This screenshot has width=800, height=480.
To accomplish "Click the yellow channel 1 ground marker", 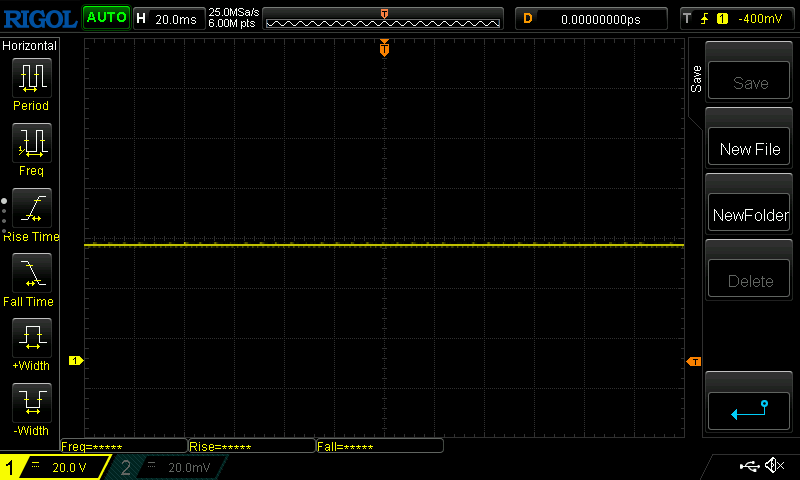I will click(76, 361).
